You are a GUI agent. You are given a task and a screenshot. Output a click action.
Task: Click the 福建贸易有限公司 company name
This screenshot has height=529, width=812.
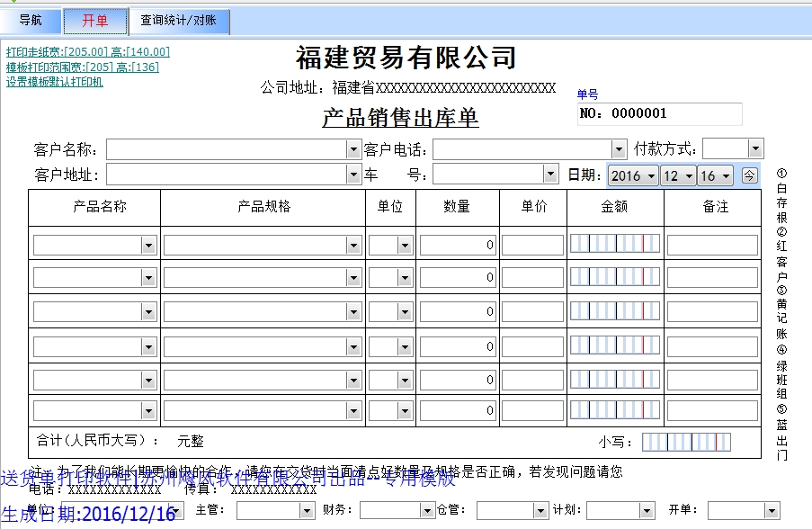pyautogui.click(x=406, y=57)
